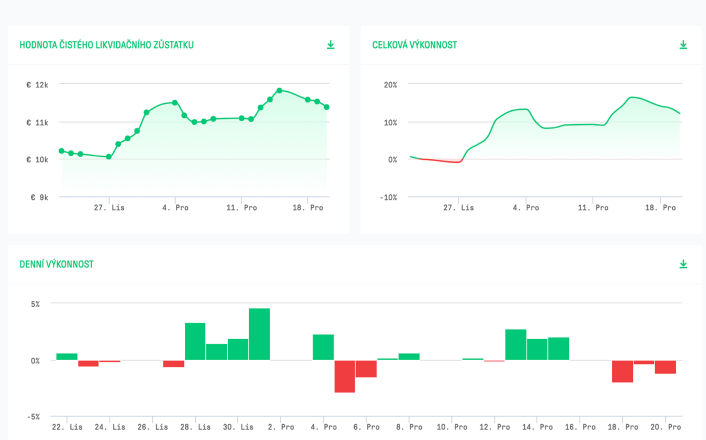Open the Hodnota čistého likvidačního zůstatku title
The width and height of the screenshot is (706, 440).
(106, 45)
